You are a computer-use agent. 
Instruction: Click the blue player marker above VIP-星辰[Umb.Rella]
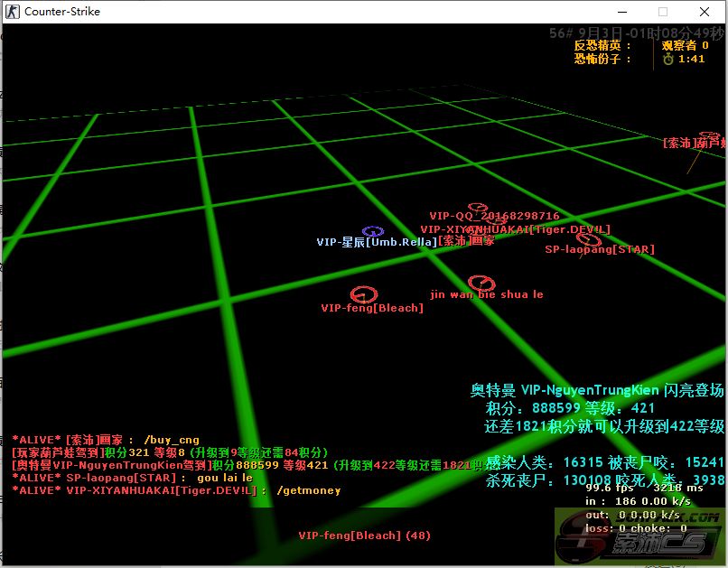[373, 230]
